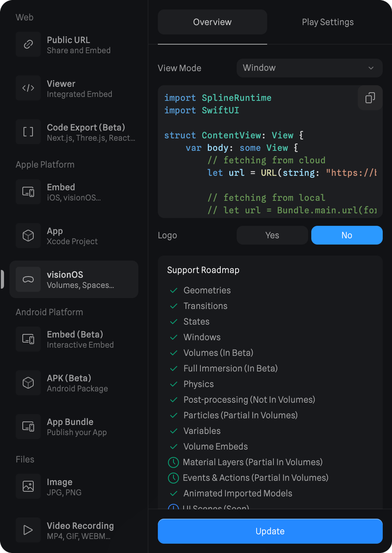Click the copy code icon button
392x553 pixels.
[x=370, y=98]
